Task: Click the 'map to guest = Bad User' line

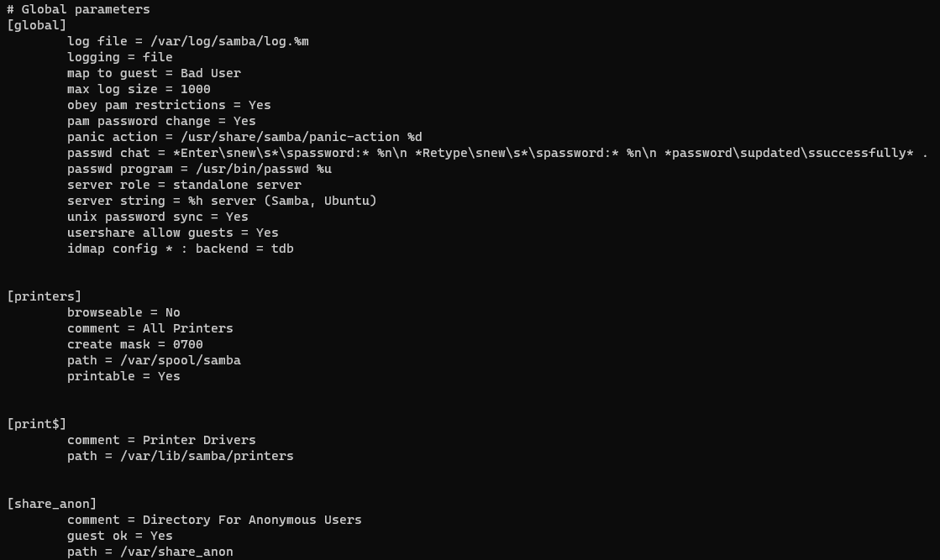Action: (154, 73)
